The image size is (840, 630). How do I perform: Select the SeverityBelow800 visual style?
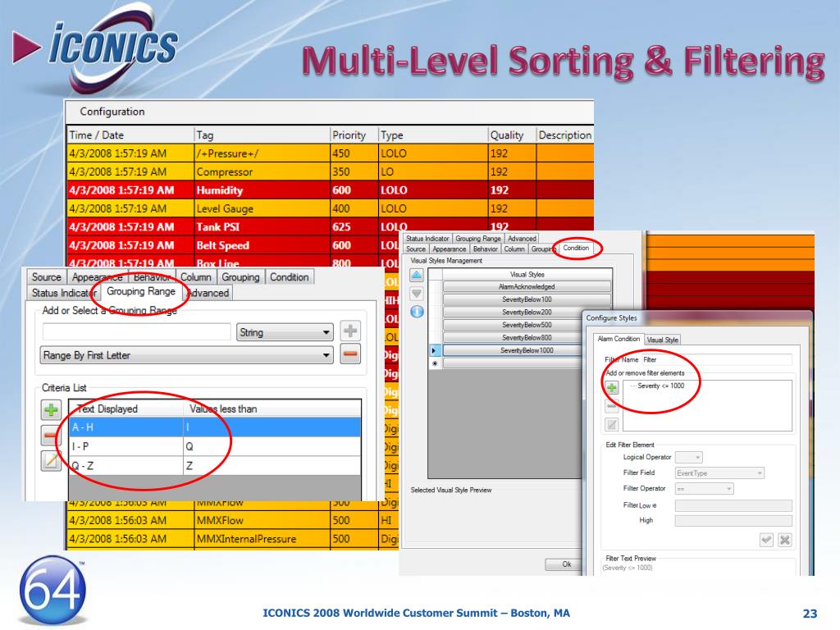click(514, 337)
